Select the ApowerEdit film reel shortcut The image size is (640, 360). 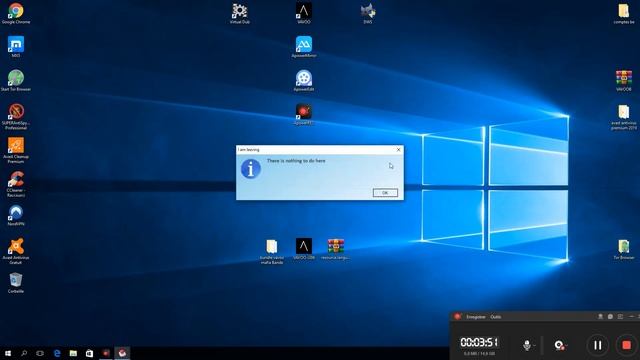pos(304,80)
